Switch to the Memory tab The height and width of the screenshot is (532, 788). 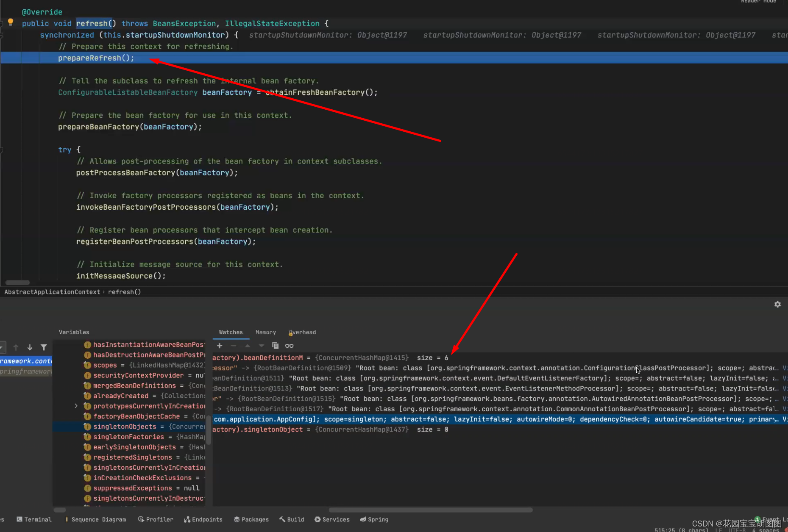pyautogui.click(x=265, y=332)
